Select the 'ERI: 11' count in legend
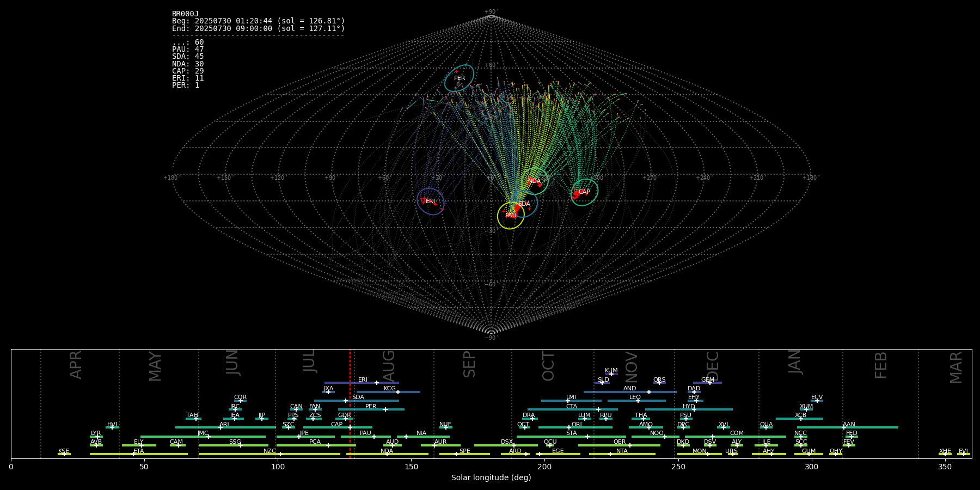The width and height of the screenshot is (980, 490). coord(188,78)
